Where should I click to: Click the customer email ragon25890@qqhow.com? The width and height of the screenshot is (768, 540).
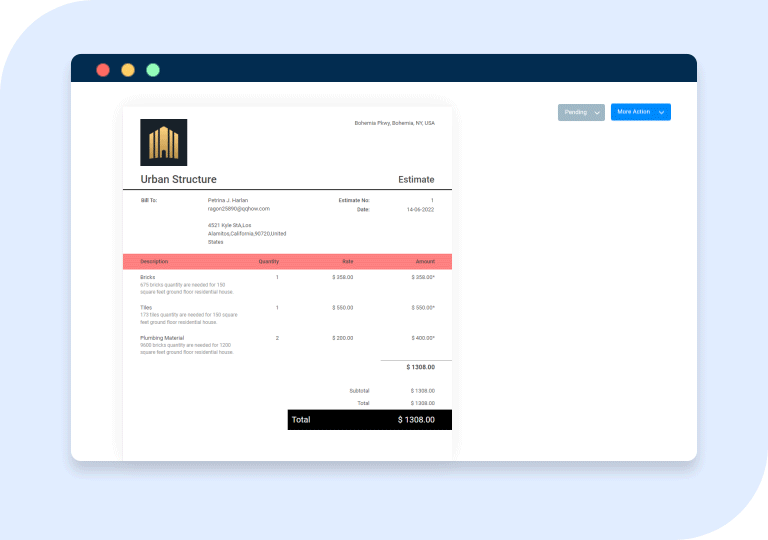(238, 209)
